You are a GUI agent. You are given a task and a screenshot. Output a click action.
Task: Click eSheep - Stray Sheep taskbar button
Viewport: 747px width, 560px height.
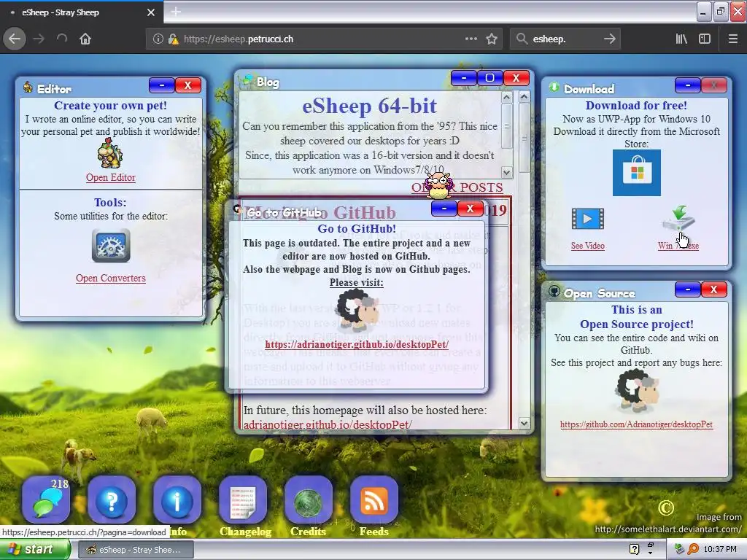click(x=135, y=550)
